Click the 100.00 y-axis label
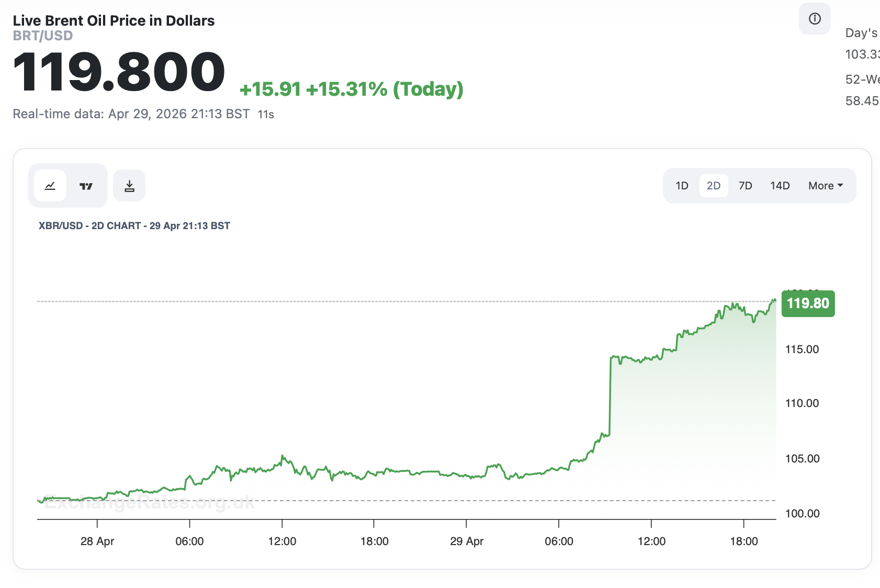The height and width of the screenshot is (588, 880). coord(802,514)
